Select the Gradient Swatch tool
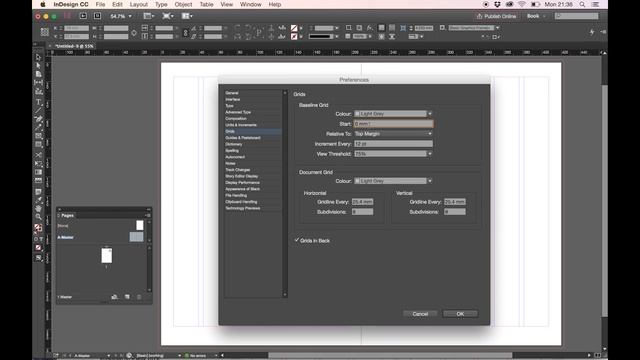The image size is (640, 360). pos(38,172)
